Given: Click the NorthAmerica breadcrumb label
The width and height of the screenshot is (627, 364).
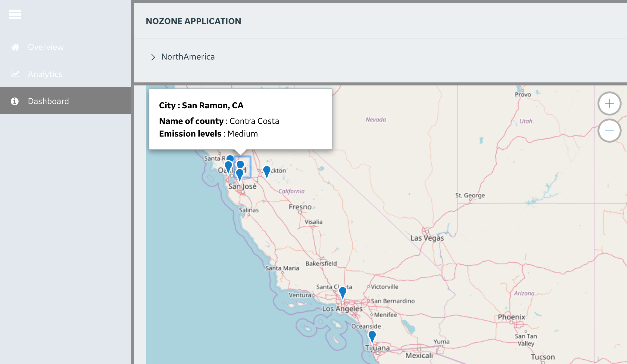Looking at the screenshot, I should coord(188,57).
